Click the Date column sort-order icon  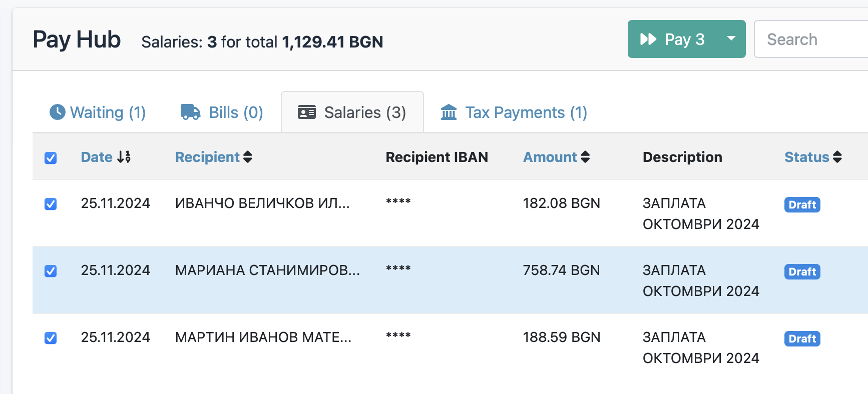124,157
